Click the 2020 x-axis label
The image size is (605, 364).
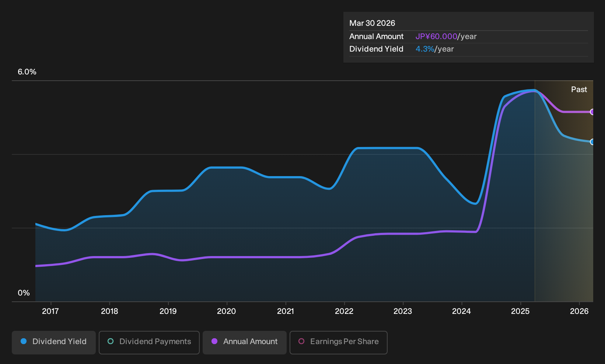click(x=227, y=311)
